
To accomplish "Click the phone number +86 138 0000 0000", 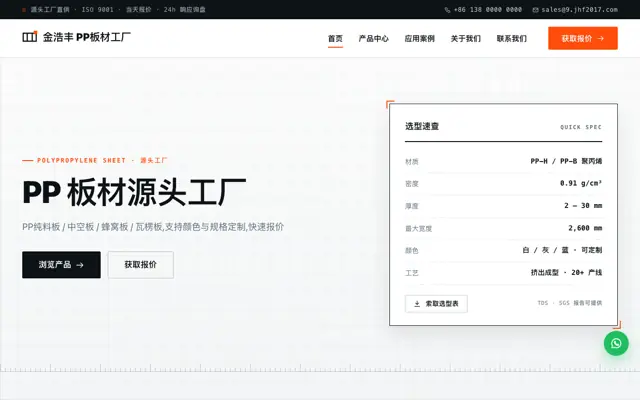I will coord(488,10).
